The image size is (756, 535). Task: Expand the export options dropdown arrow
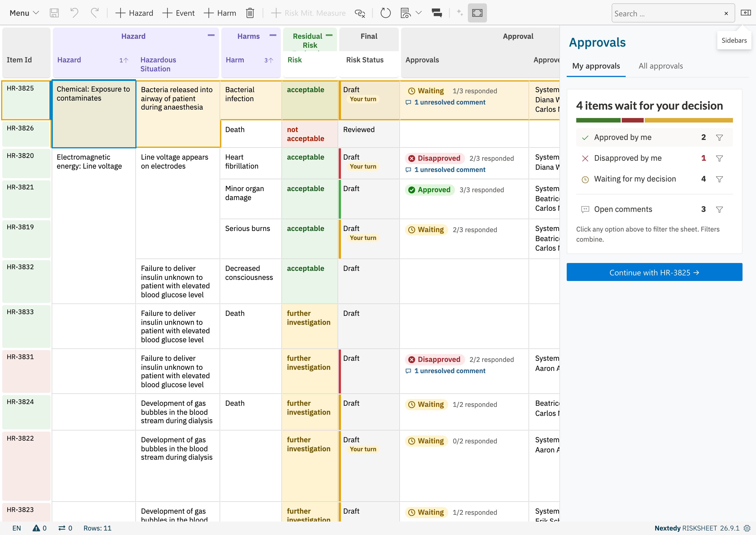pyautogui.click(x=418, y=13)
